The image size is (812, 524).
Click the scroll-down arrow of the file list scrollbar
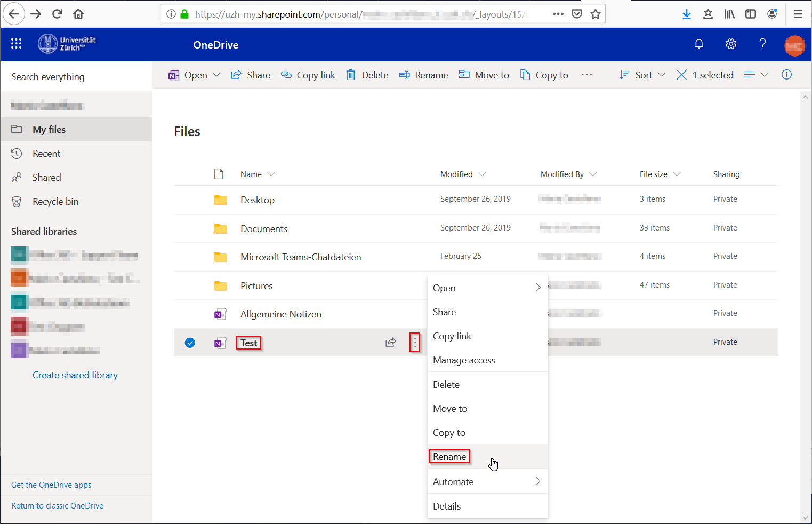(805, 518)
